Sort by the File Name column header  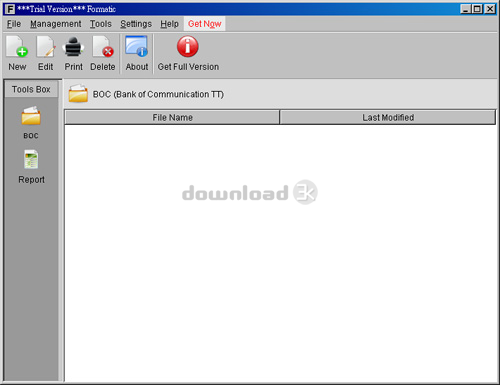[x=172, y=117]
